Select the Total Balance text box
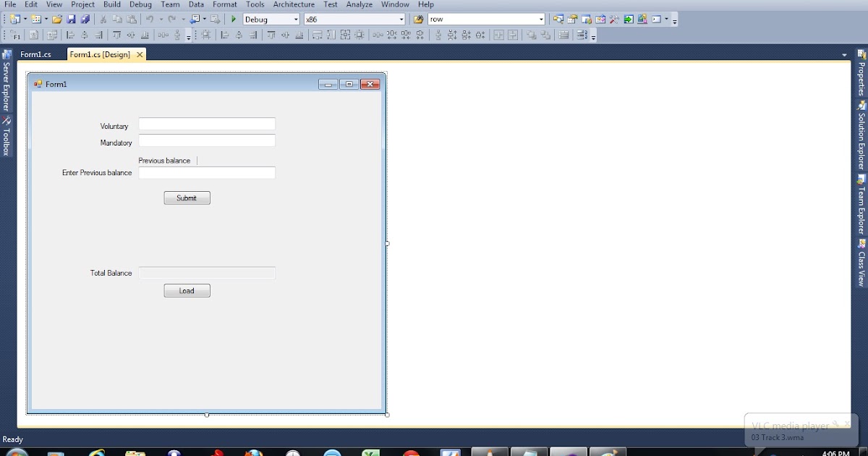 (207, 273)
